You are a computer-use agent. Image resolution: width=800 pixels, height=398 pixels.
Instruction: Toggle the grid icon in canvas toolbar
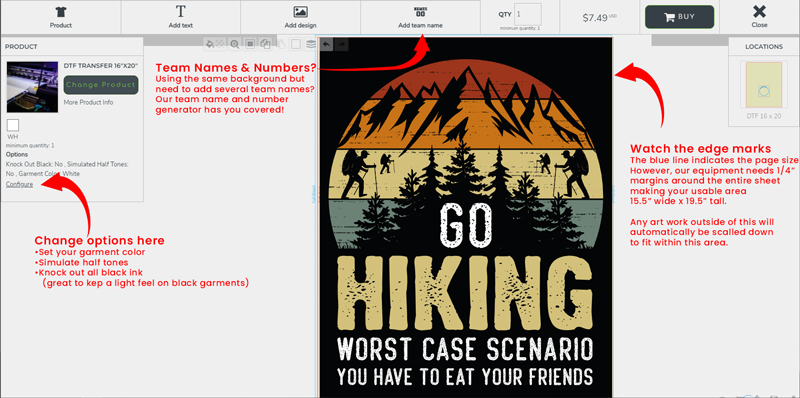(x=250, y=44)
